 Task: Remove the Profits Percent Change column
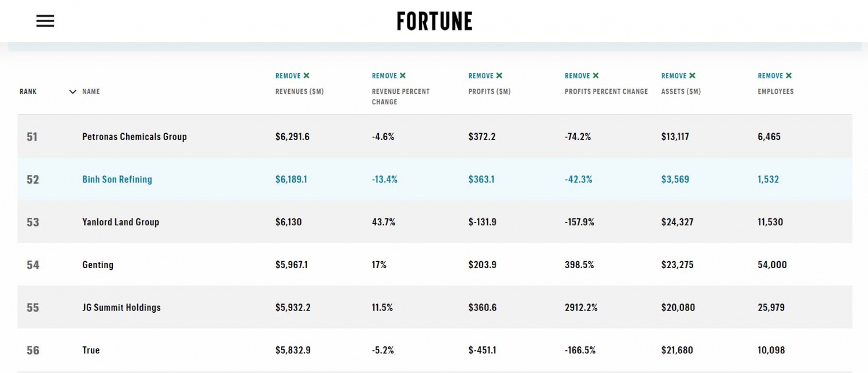[582, 76]
